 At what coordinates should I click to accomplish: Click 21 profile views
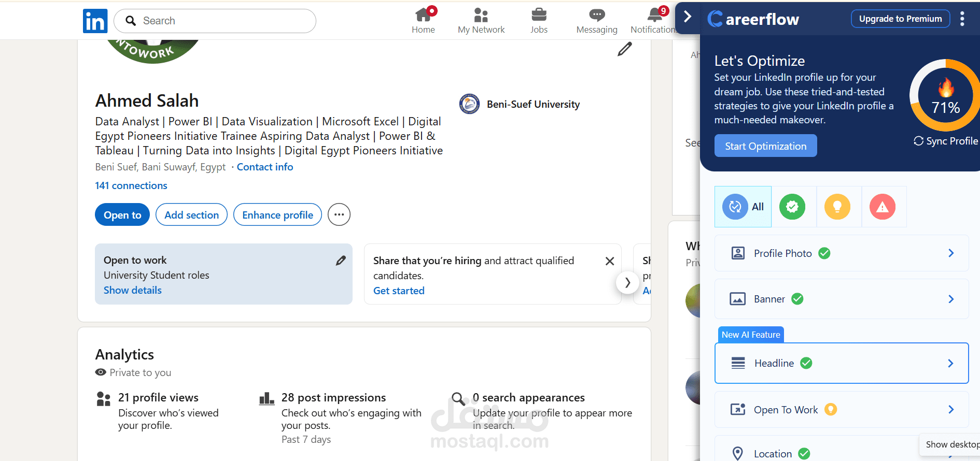[158, 397]
